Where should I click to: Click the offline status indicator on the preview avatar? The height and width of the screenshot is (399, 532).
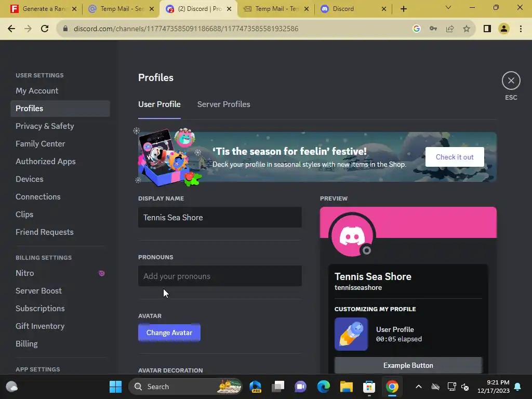tap(366, 250)
